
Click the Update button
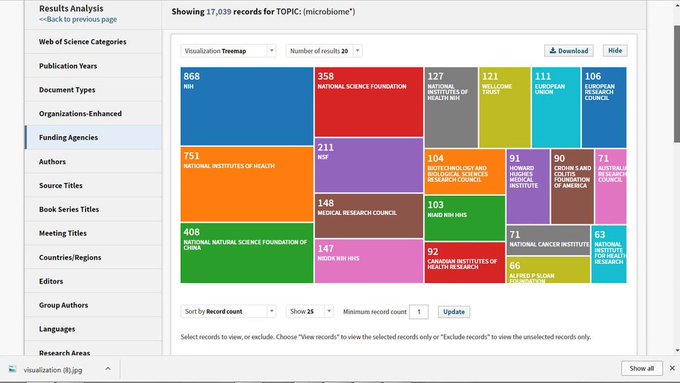[454, 311]
